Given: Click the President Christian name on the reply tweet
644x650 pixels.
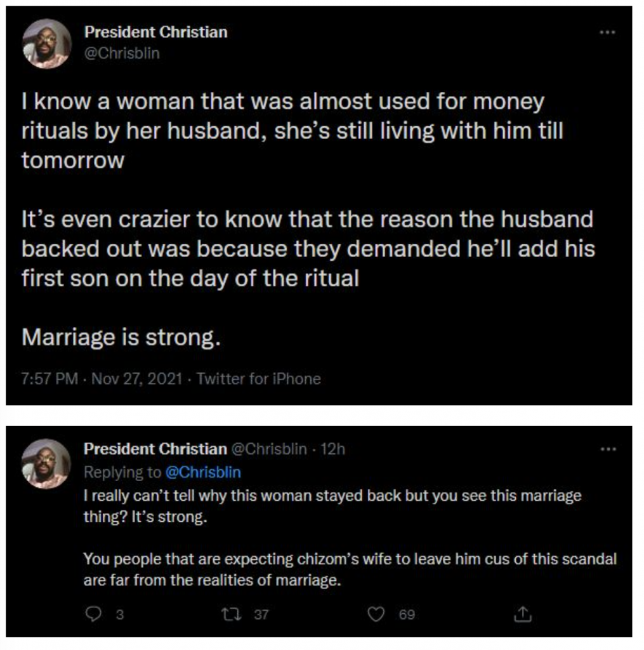Looking at the screenshot, I should (155, 449).
